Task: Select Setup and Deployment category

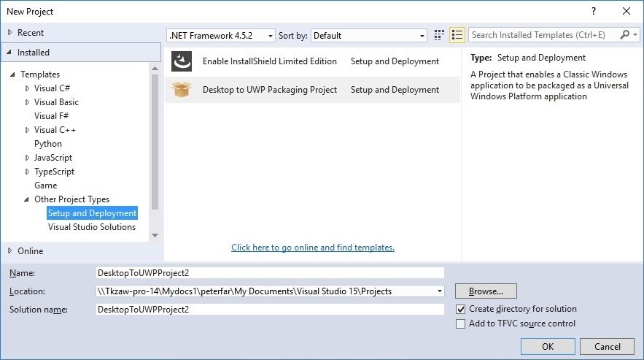Action: (93, 213)
